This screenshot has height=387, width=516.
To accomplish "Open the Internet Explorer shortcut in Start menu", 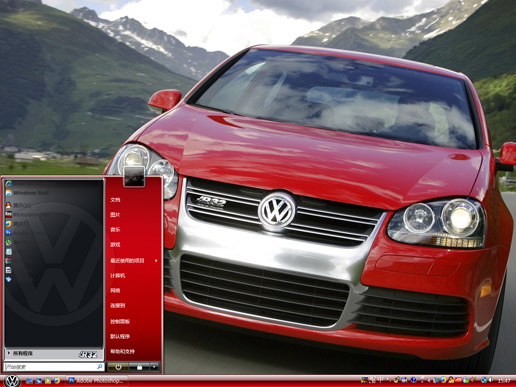I will (x=9, y=184).
